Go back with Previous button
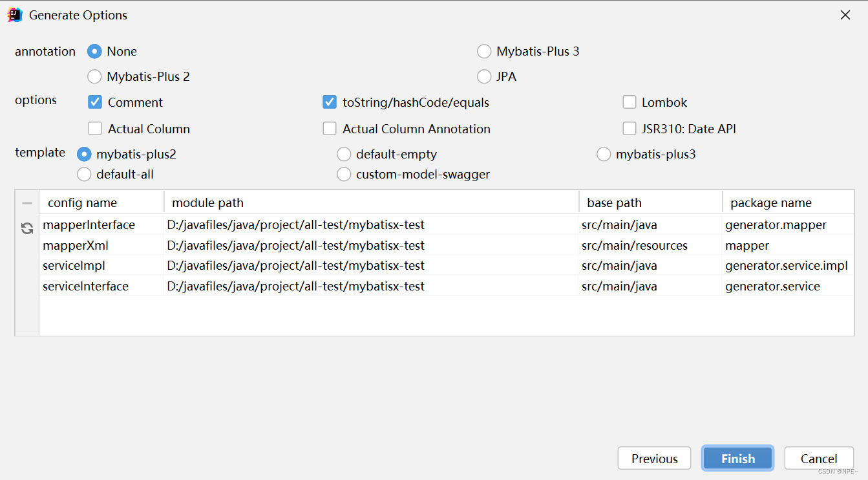 (x=654, y=458)
